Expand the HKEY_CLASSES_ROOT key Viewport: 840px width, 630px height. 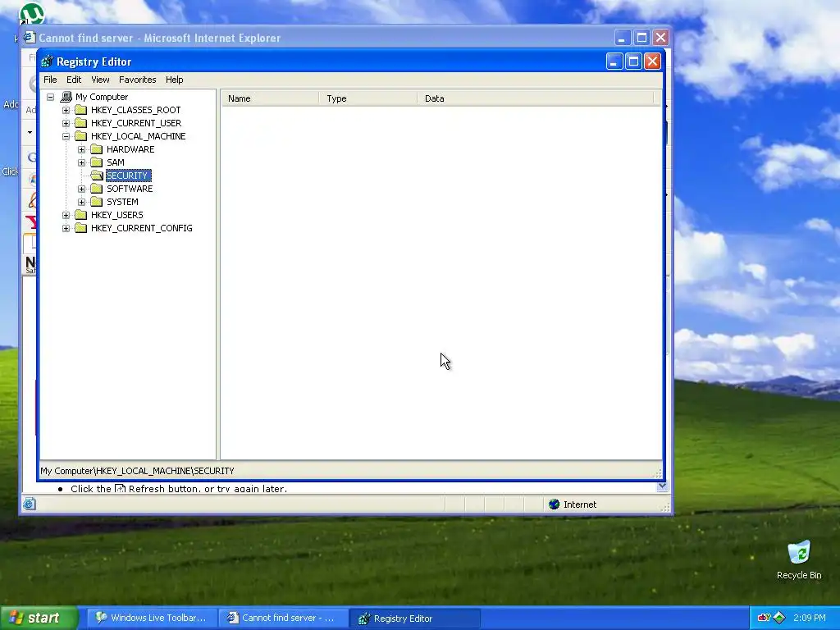[x=66, y=111]
